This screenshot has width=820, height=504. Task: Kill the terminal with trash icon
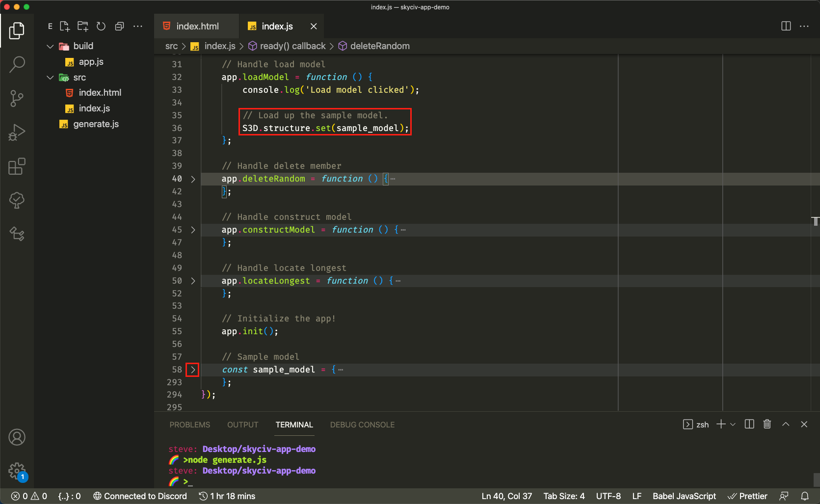767,424
